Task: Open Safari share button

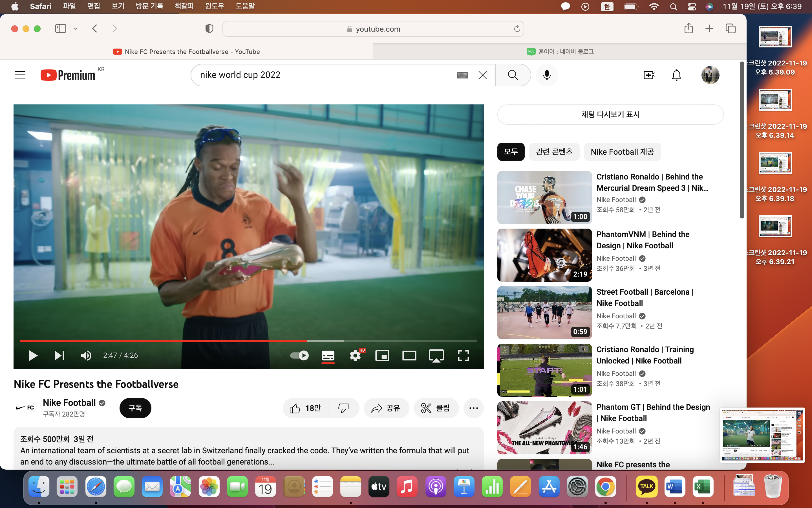Action: pos(689,28)
